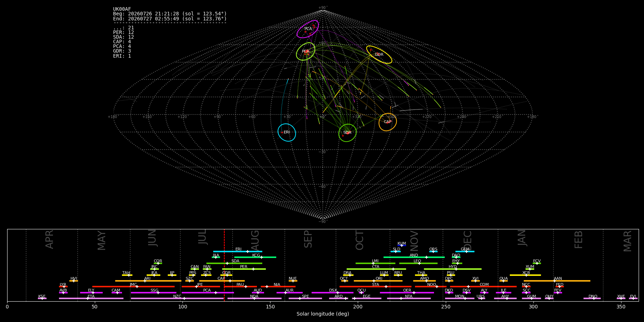
Task: Click the AUG month label in timeline
Action: click(255, 239)
